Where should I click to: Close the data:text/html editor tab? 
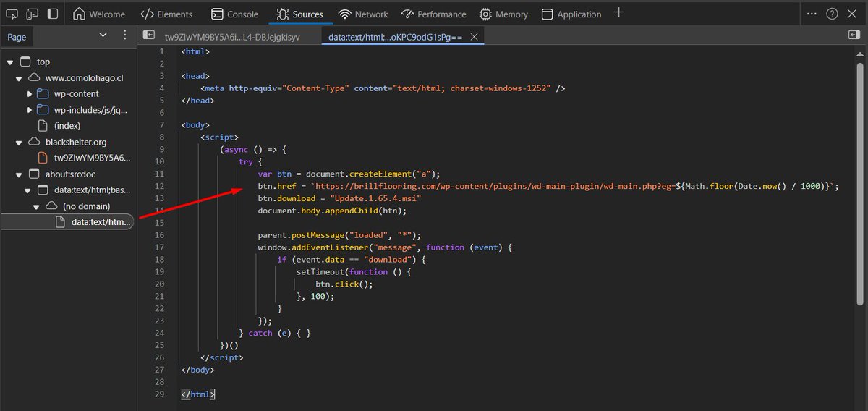pyautogui.click(x=475, y=35)
